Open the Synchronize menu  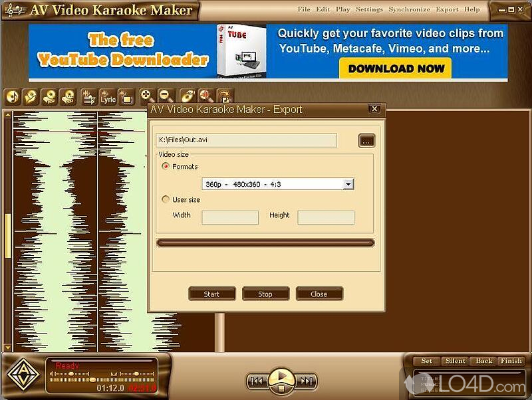click(x=409, y=9)
